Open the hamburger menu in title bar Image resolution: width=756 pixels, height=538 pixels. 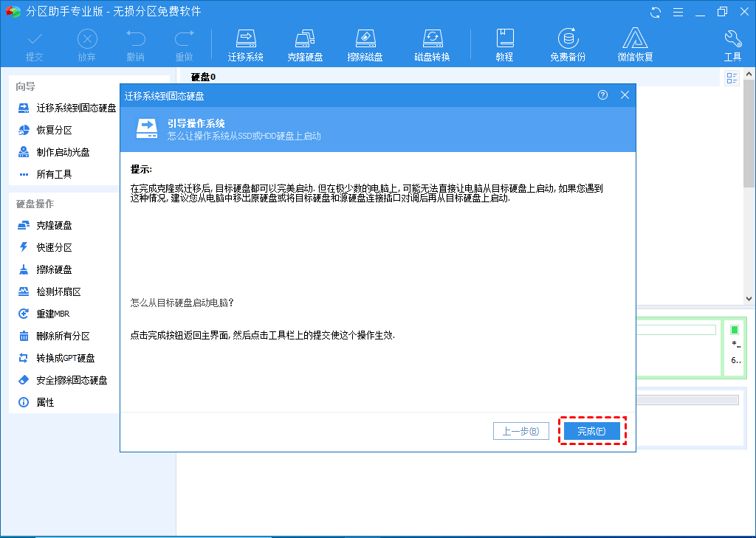tap(678, 12)
